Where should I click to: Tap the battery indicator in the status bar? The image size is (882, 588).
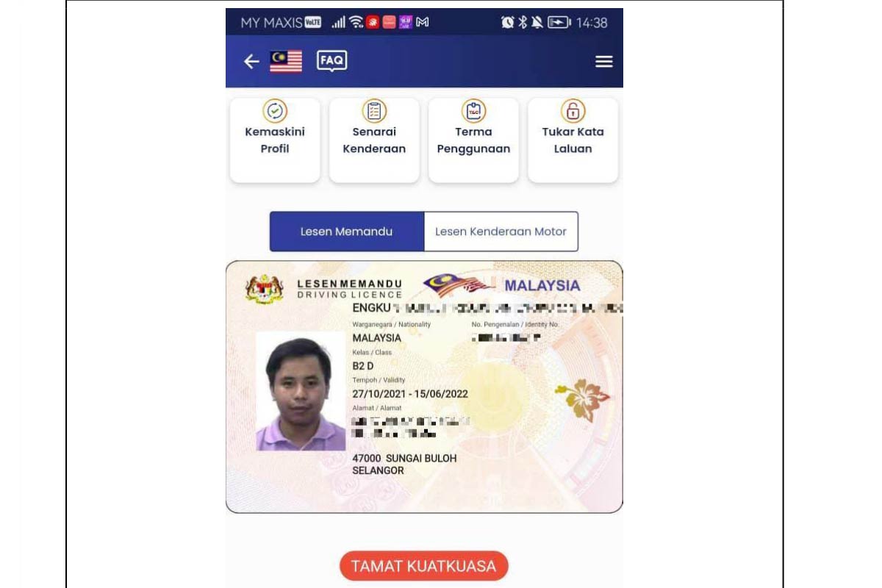click(559, 23)
